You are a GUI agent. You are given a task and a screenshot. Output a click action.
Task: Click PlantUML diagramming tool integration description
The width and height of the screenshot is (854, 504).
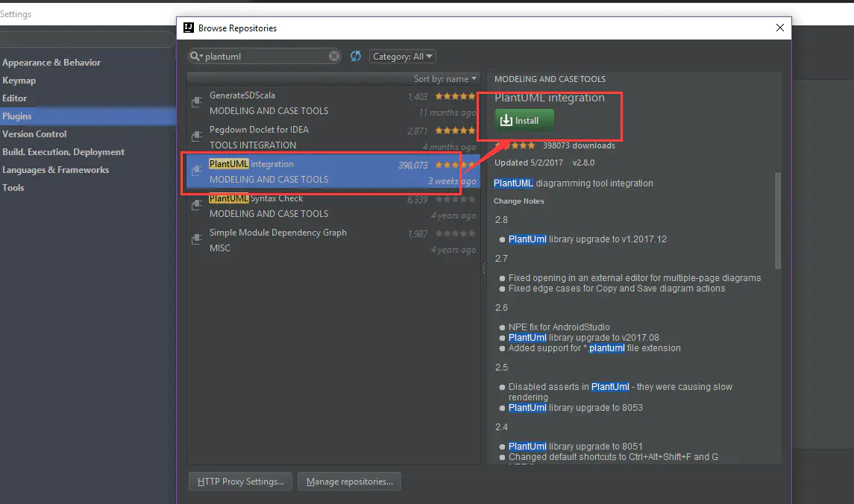point(573,183)
